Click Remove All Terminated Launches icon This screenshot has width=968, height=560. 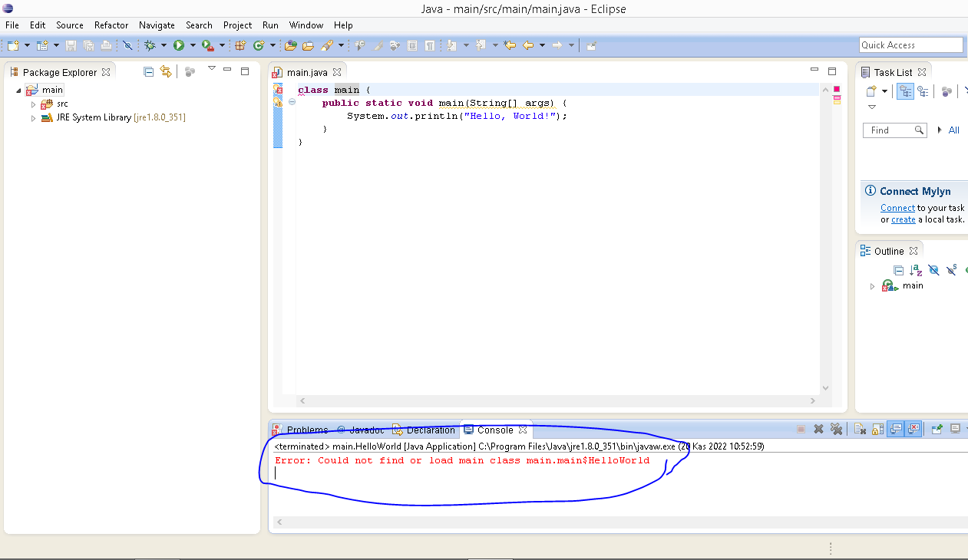tap(836, 430)
